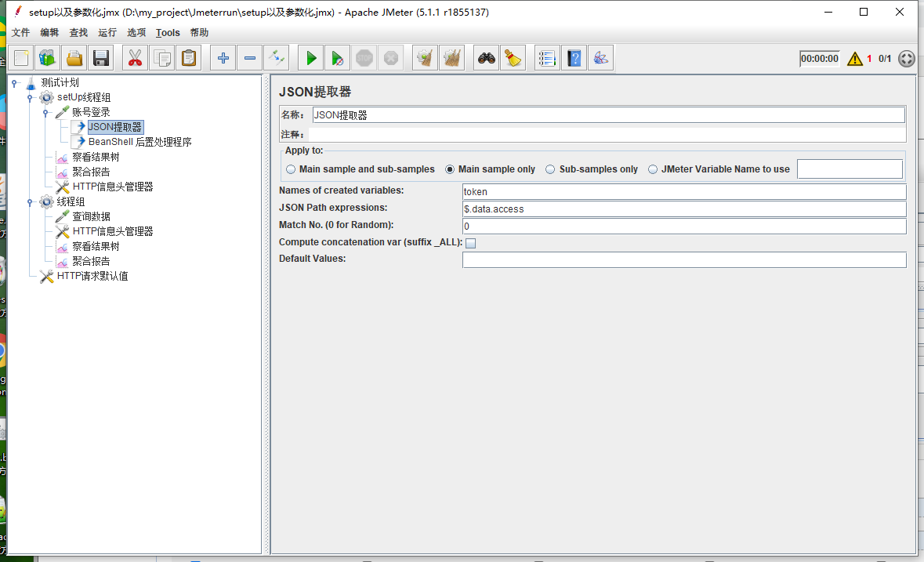Expand all nodes with plus icon

(223, 58)
